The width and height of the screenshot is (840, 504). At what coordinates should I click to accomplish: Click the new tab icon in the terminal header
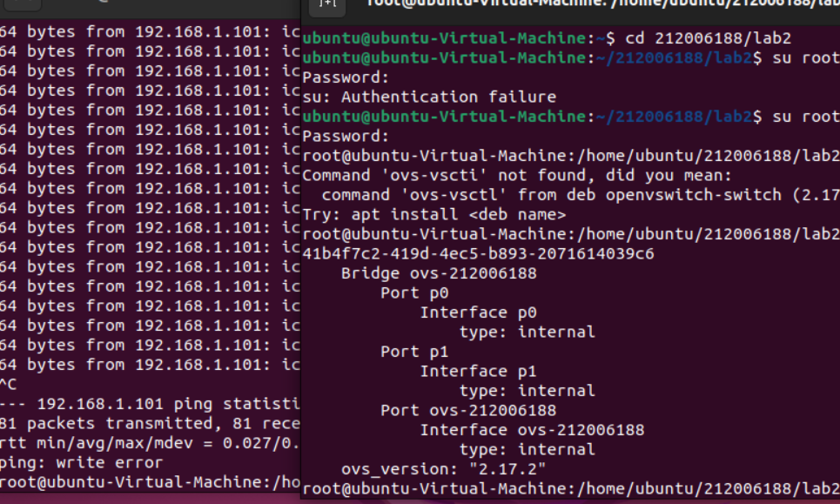(x=328, y=5)
